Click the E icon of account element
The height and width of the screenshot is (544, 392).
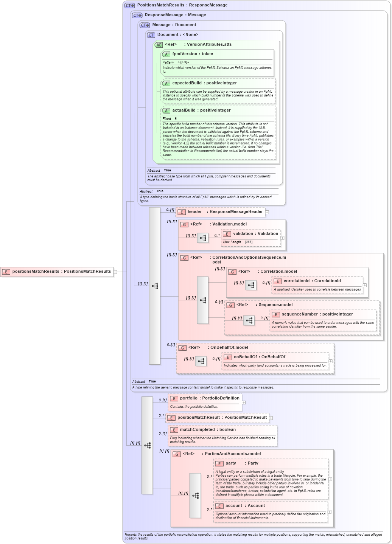pos(219,506)
